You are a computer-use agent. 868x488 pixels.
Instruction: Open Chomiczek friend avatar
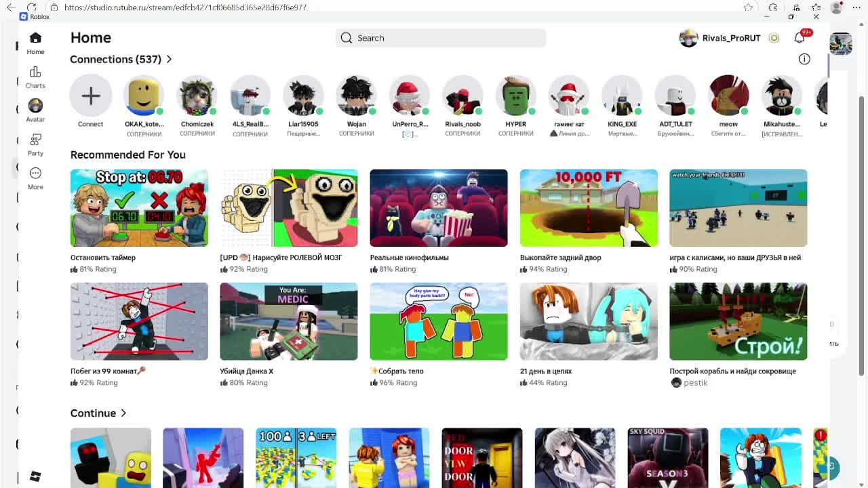tap(197, 96)
